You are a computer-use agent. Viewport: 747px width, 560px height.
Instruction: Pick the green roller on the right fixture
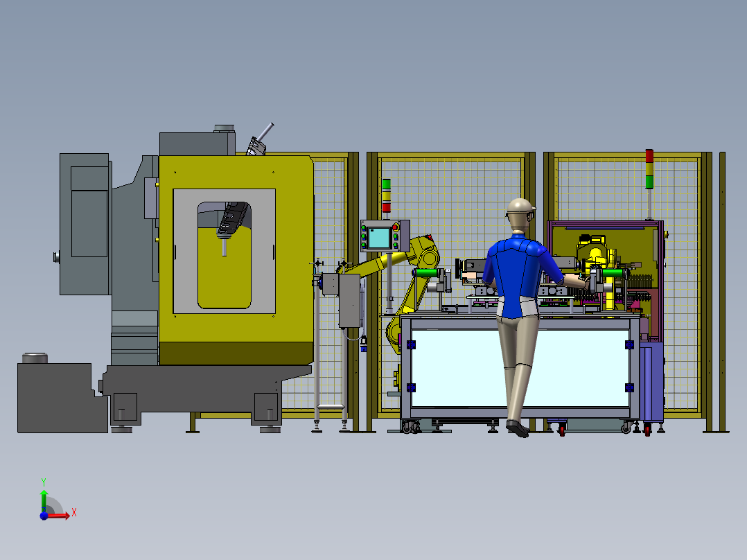pyautogui.click(x=613, y=273)
